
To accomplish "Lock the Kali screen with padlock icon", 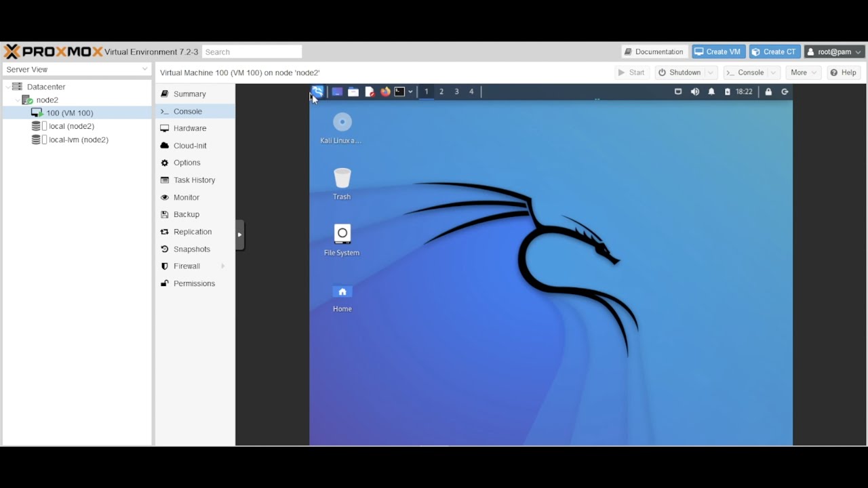I will click(x=768, y=91).
